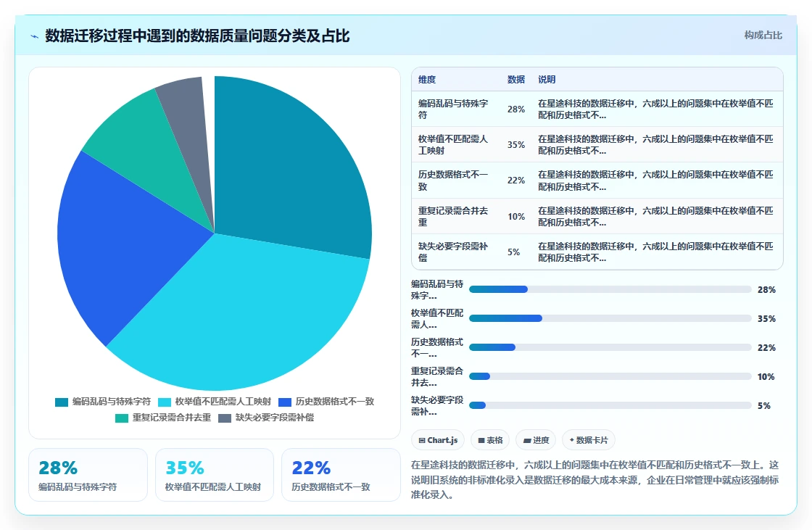This screenshot has width=812, height=530.
Task: Open the 35% 枚举值不匹配需人工映射 stat card
Action: pyautogui.click(x=215, y=475)
